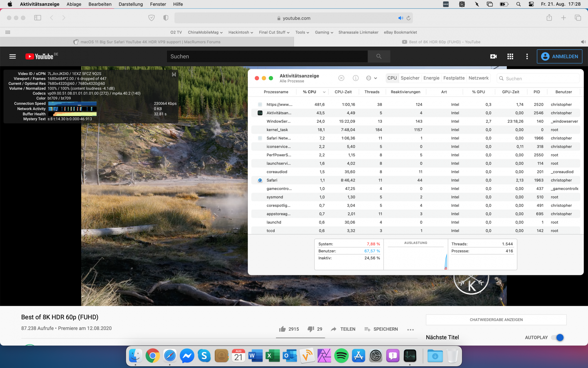Click the thumbs-up like icon
The width and height of the screenshot is (588, 368).
pyautogui.click(x=282, y=329)
